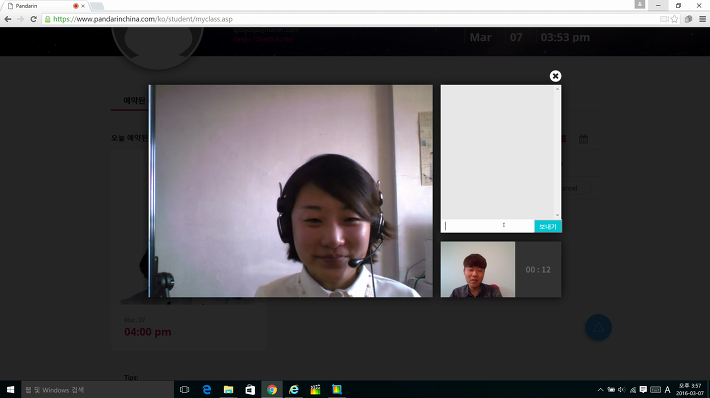Click the 03:53 pm header time
710x398 pixels.
pos(565,37)
